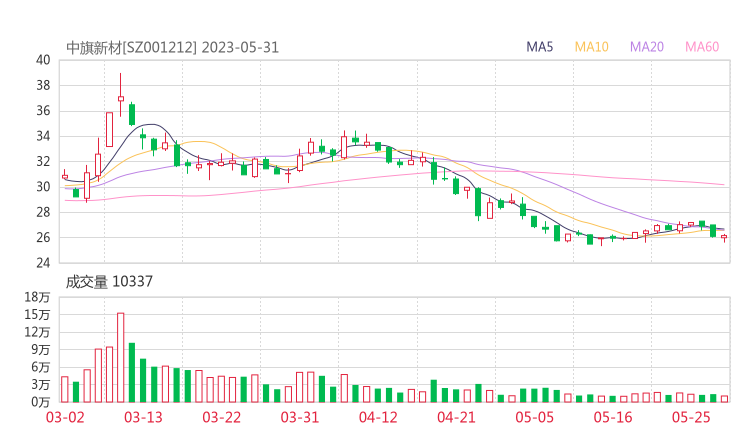The height and width of the screenshot is (440, 740).
Task: Click the 成交量 10337 volume label
Action: coord(109,282)
